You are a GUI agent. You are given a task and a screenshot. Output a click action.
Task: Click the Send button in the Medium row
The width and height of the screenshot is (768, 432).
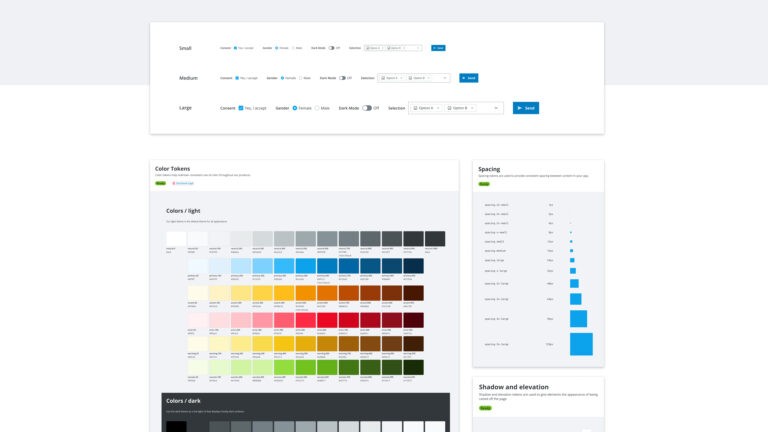(x=468, y=77)
